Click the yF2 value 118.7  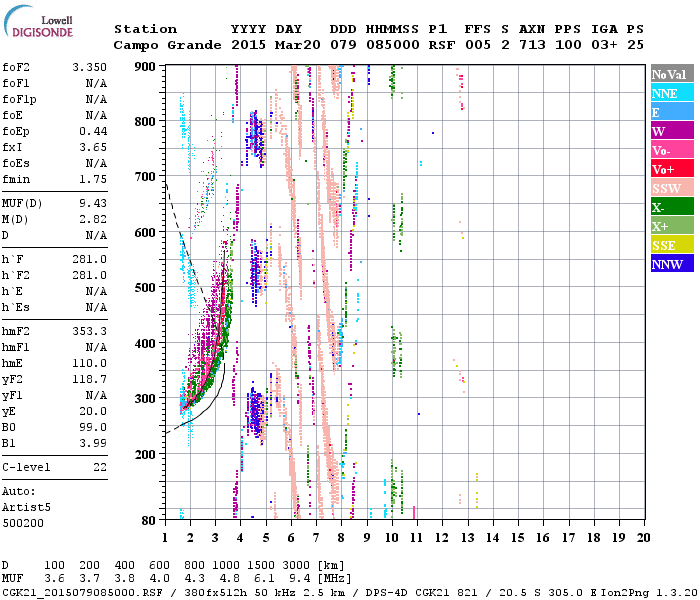point(90,379)
